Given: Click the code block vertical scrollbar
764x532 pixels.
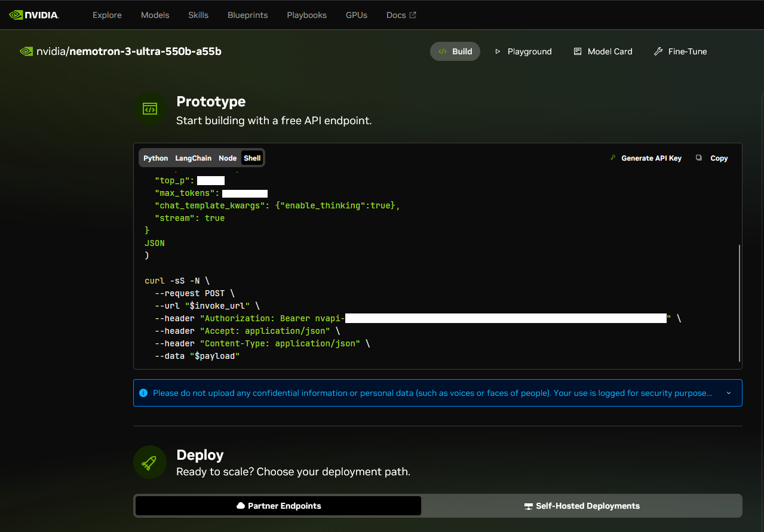Looking at the screenshot, I should [x=740, y=303].
